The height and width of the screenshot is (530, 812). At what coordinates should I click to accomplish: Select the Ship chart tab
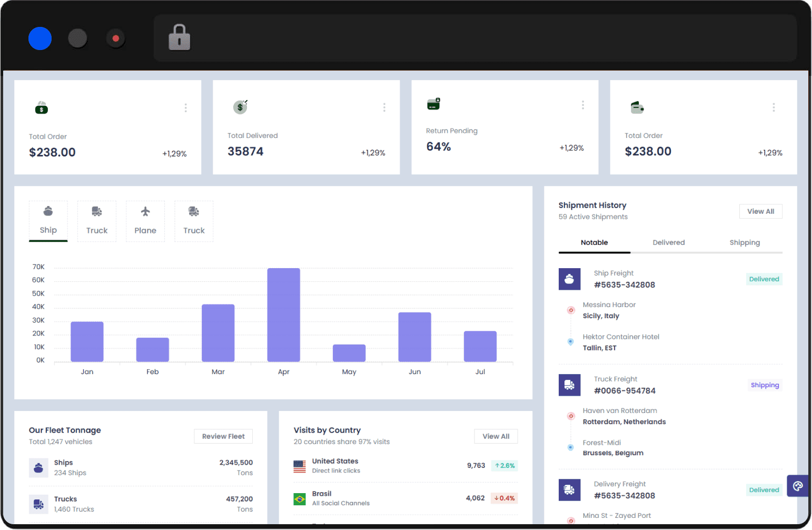pyautogui.click(x=48, y=221)
